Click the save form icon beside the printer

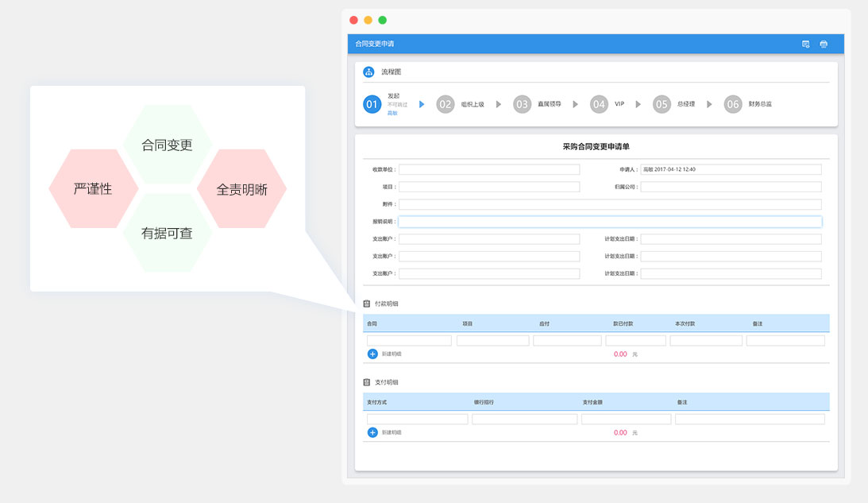click(805, 44)
